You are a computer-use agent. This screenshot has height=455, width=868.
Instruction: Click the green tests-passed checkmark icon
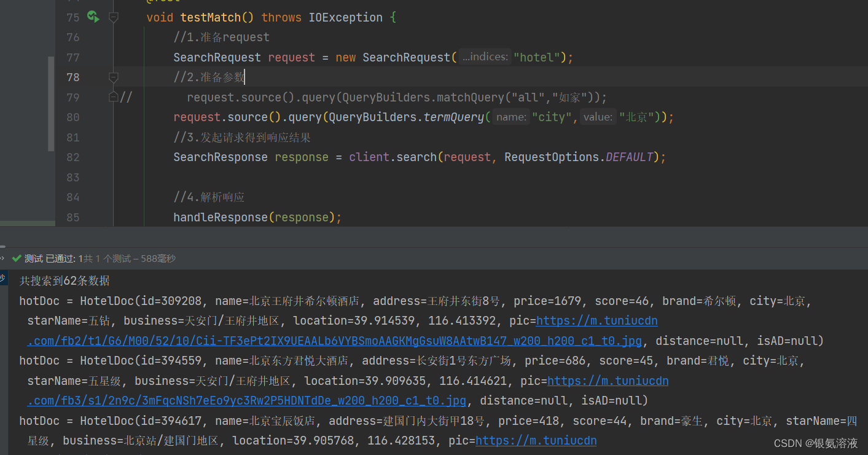17,259
